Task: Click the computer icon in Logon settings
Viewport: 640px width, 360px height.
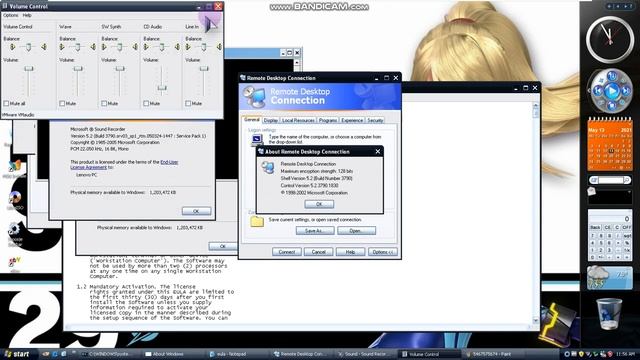Action: coord(257,140)
